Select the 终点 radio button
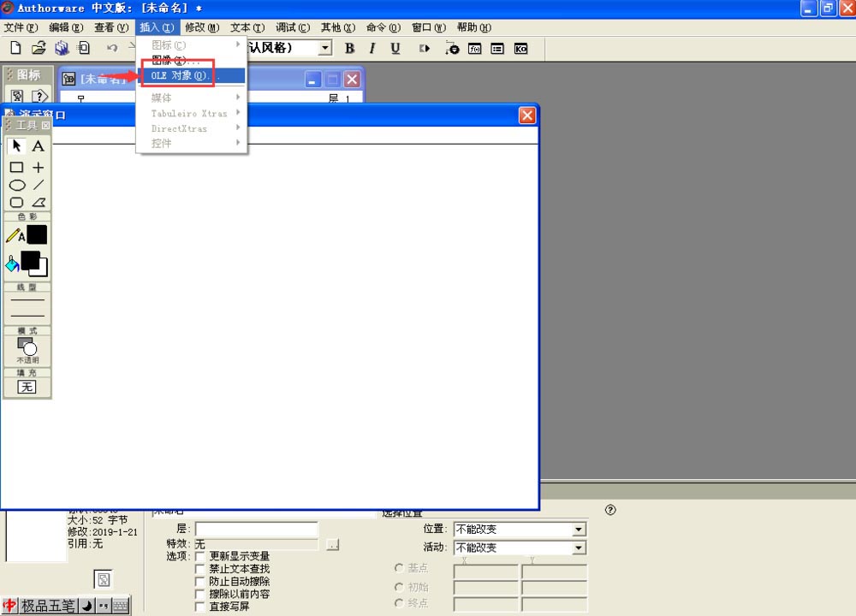The height and width of the screenshot is (616, 856). pos(399,603)
